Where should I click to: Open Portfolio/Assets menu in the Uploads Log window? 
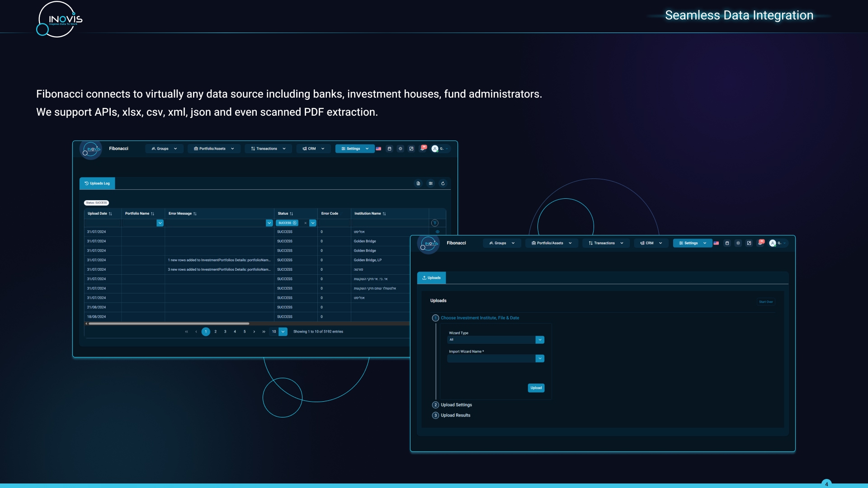pyautogui.click(x=214, y=149)
